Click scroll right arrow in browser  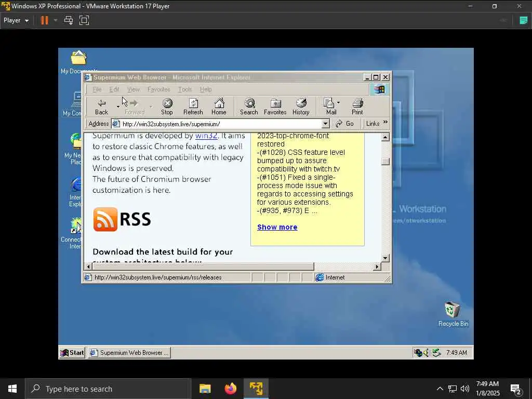coord(377,267)
